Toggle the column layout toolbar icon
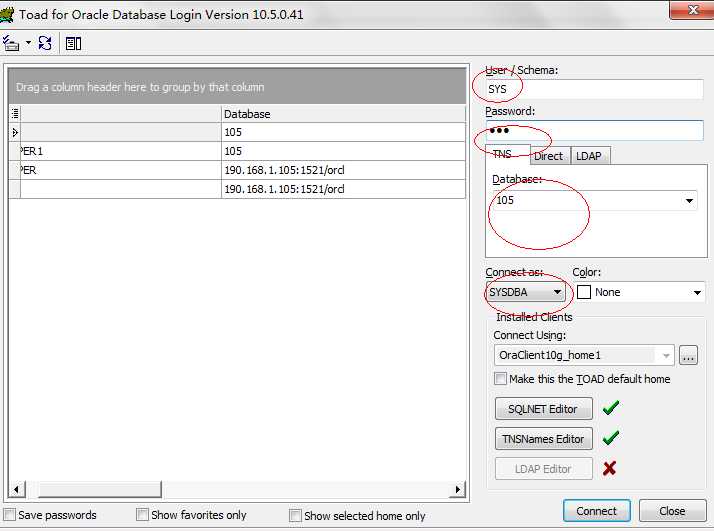 click(73, 44)
